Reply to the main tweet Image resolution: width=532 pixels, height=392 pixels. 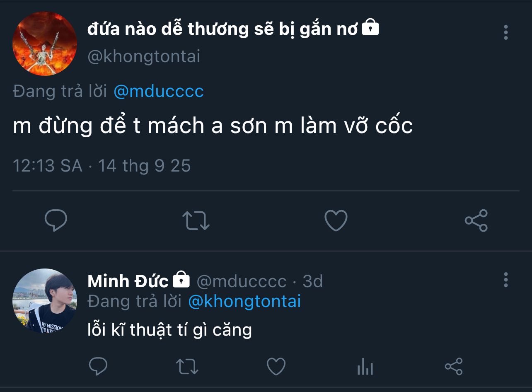[56, 220]
